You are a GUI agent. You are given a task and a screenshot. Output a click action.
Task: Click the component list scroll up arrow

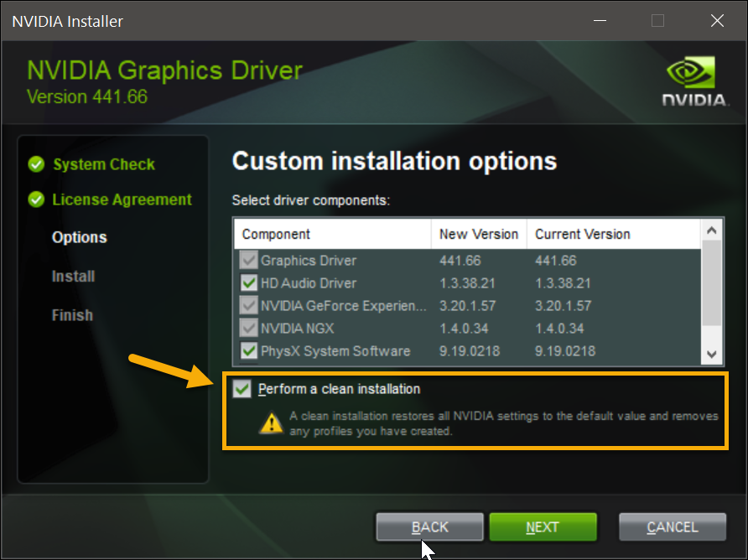tap(712, 231)
